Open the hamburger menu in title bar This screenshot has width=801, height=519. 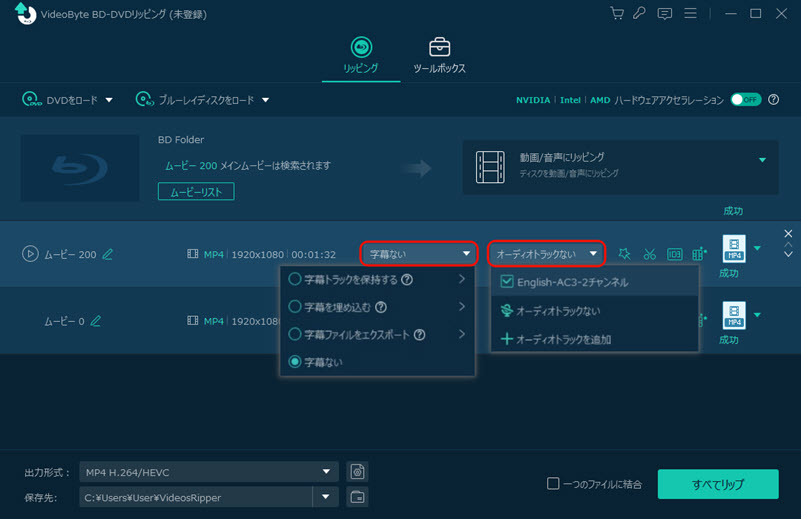690,13
